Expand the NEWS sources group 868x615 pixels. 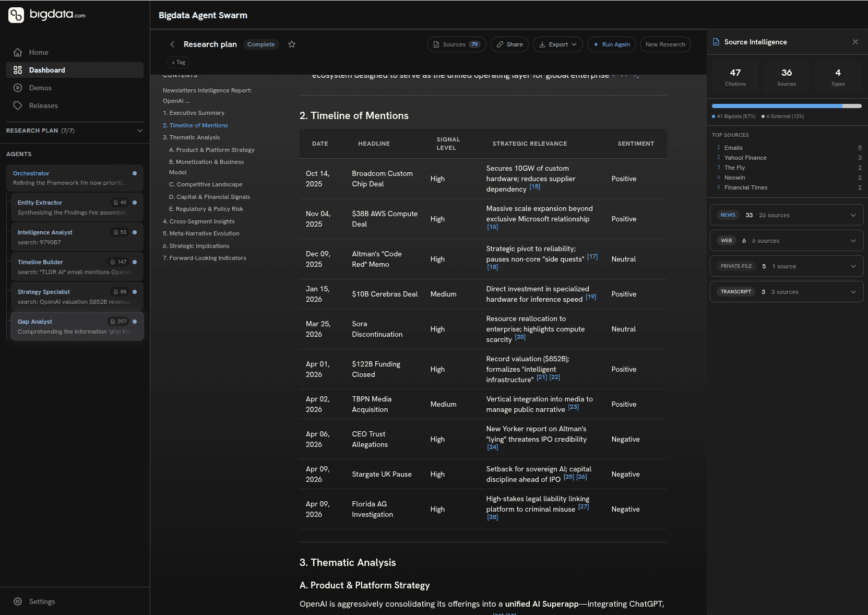click(787, 215)
